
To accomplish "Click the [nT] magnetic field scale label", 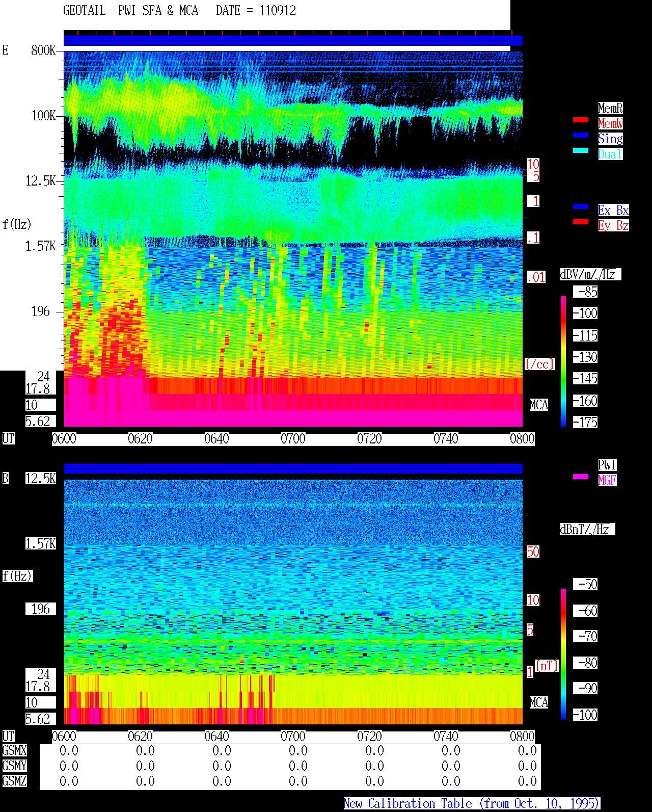I will pyautogui.click(x=547, y=666).
